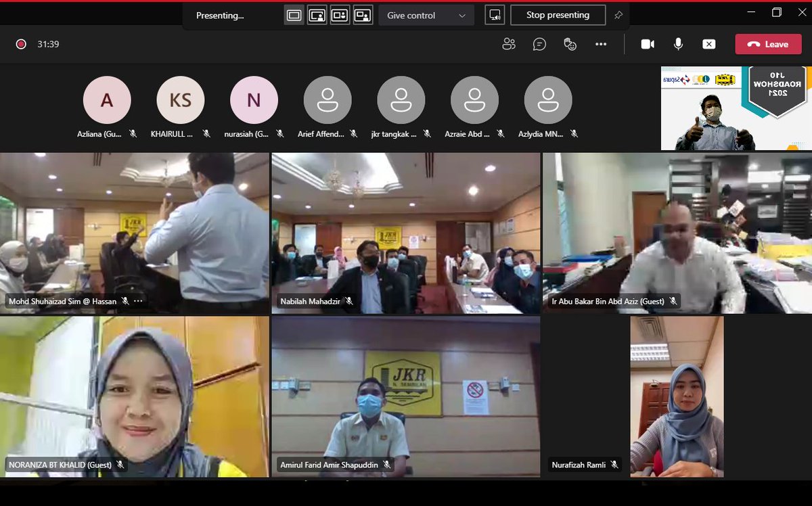
Task: Pin the presenting toolbar
Action: pos(618,15)
